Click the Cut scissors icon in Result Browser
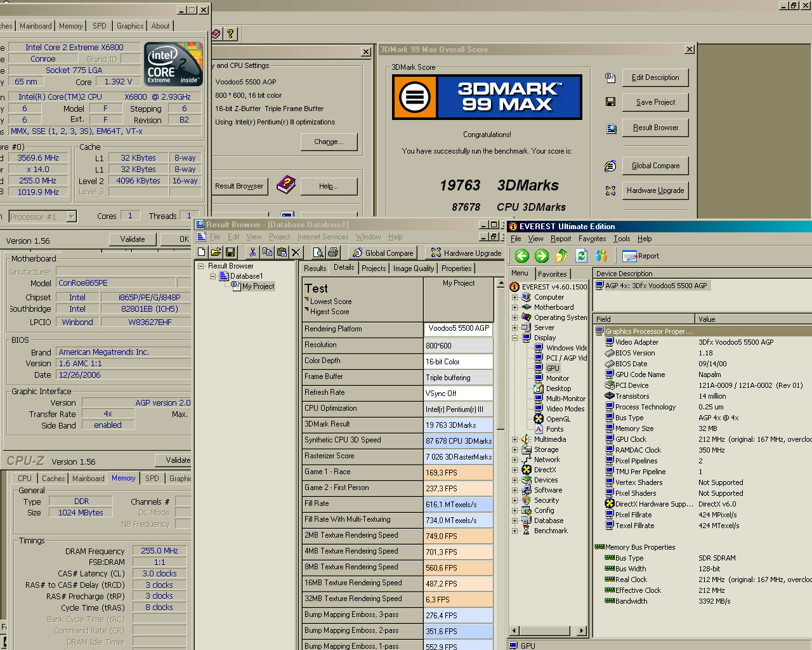812x650 pixels. click(x=252, y=253)
